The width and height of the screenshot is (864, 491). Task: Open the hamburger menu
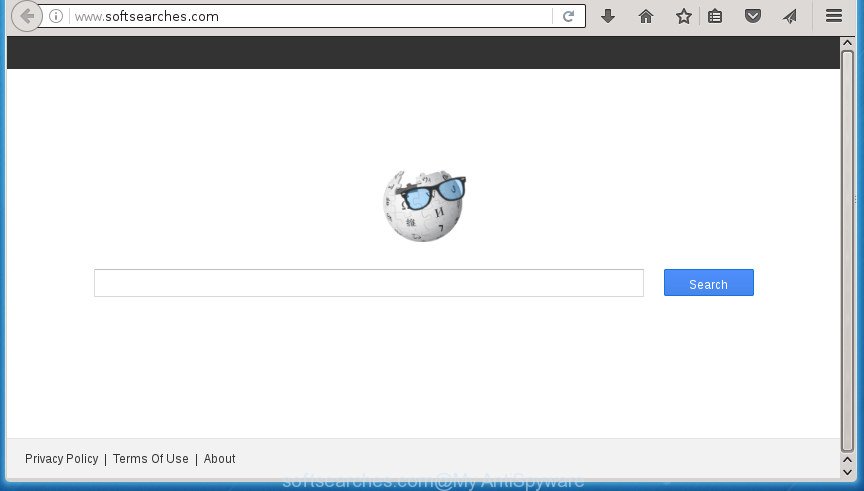pos(834,16)
